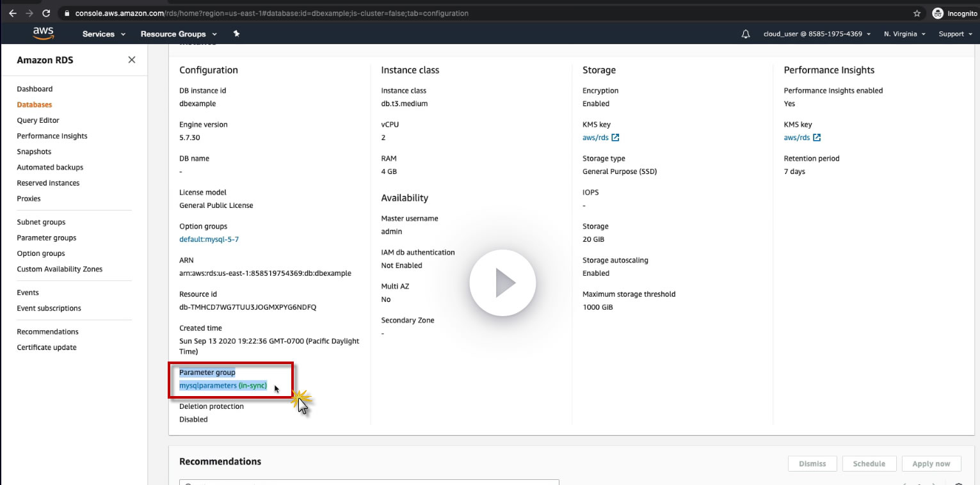Open the default:mysql-5-7 option group link
The image size is (980, 485).
click(x=209, y=239)
